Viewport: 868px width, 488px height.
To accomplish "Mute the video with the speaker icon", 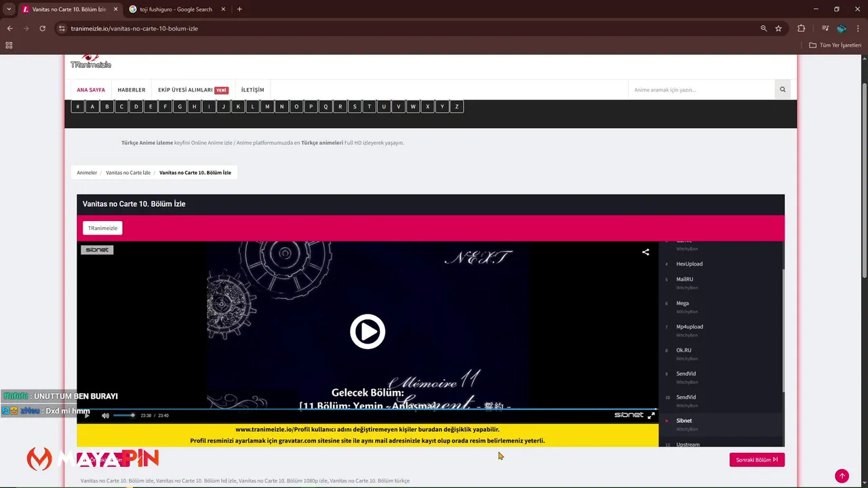I will (x=105, y=415).
